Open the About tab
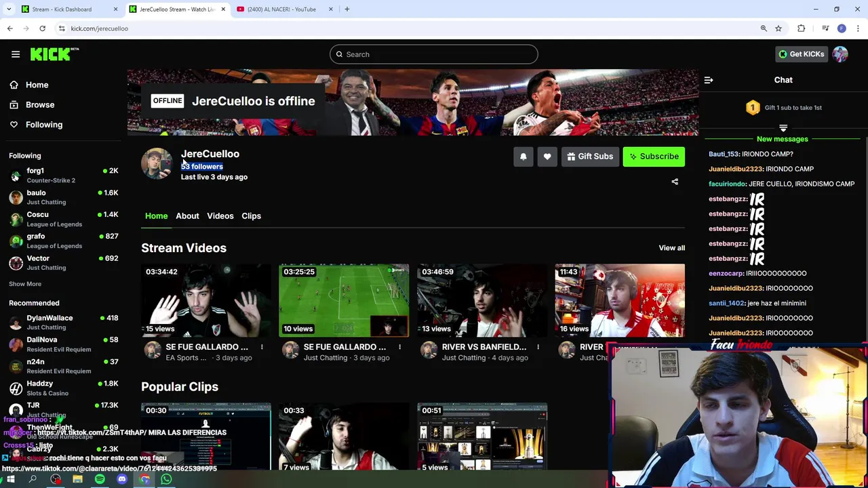Screen dimensions: 868x488 tap(187, 216)
